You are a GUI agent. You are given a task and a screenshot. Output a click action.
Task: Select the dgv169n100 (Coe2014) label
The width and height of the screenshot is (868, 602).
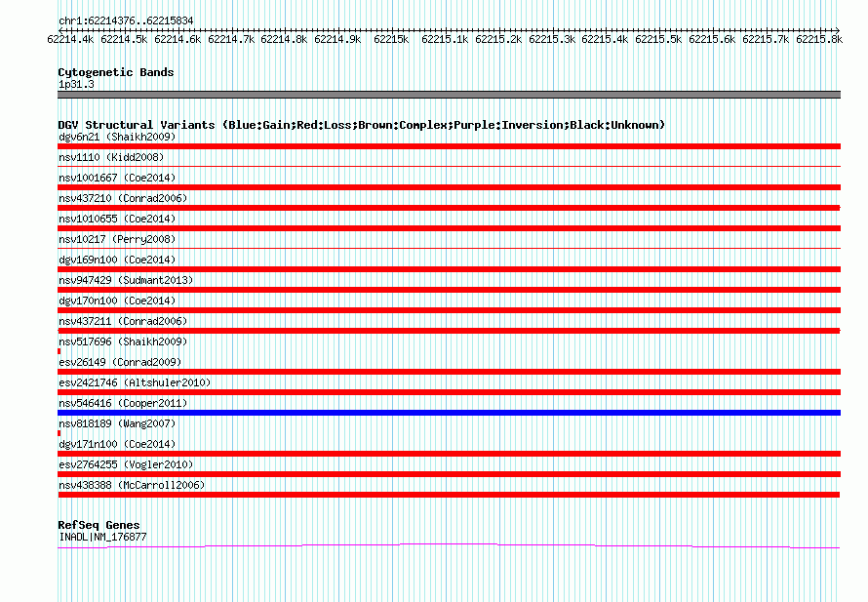click(x=117, y=260)
